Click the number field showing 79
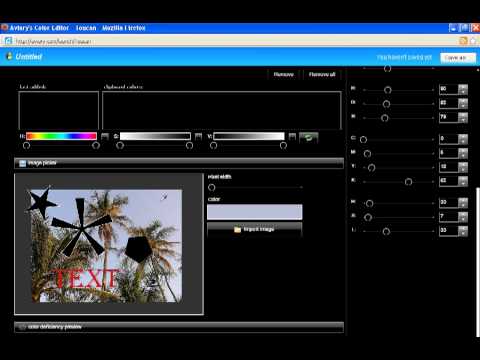 (x=449, y=117)
